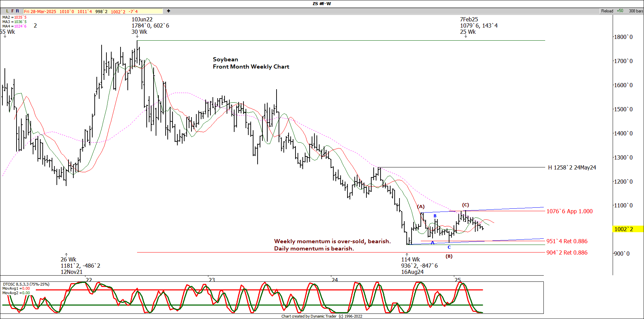Screen dimensions: 644x319
Task: Click the 16Aug24 low annotation
Action: tap(419, 266)
